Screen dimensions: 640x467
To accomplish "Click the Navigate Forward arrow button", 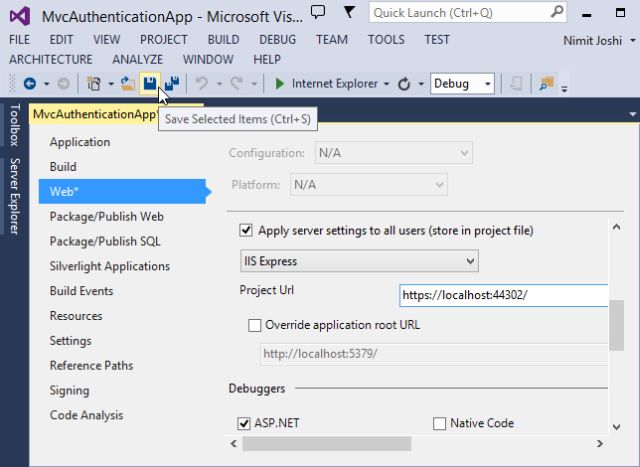I will 63,84.
